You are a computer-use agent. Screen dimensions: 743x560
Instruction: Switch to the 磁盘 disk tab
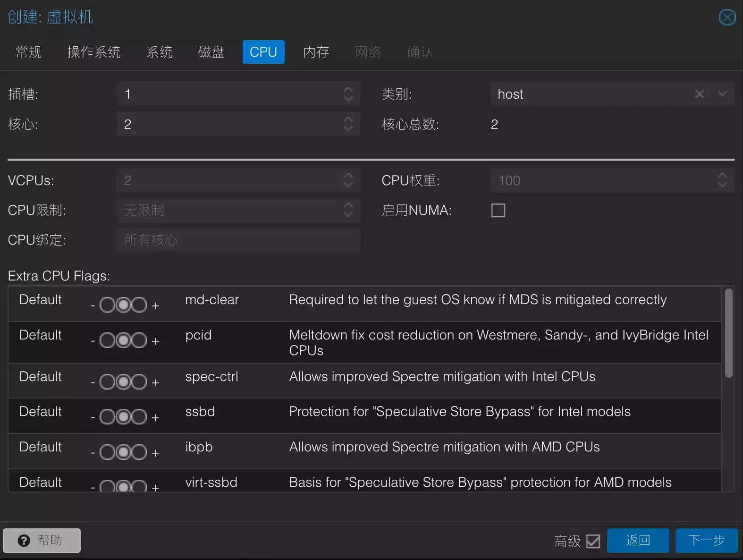tap(211, 52)
